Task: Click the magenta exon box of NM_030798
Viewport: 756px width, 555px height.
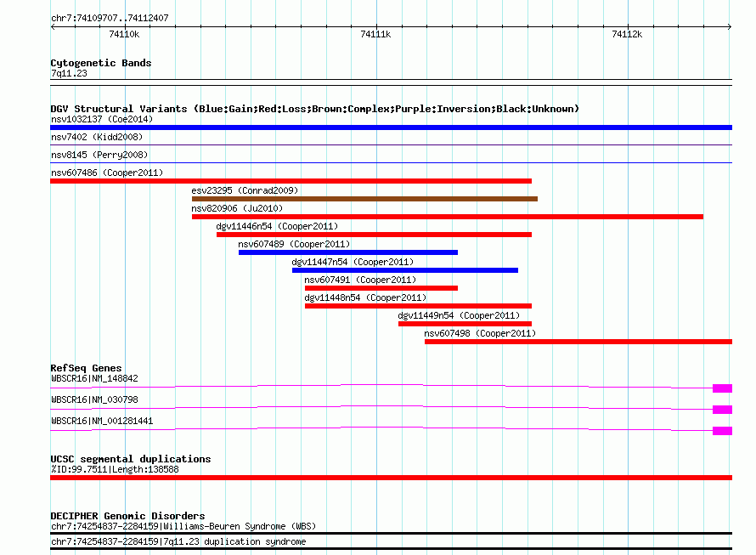Action: [722, 410]
